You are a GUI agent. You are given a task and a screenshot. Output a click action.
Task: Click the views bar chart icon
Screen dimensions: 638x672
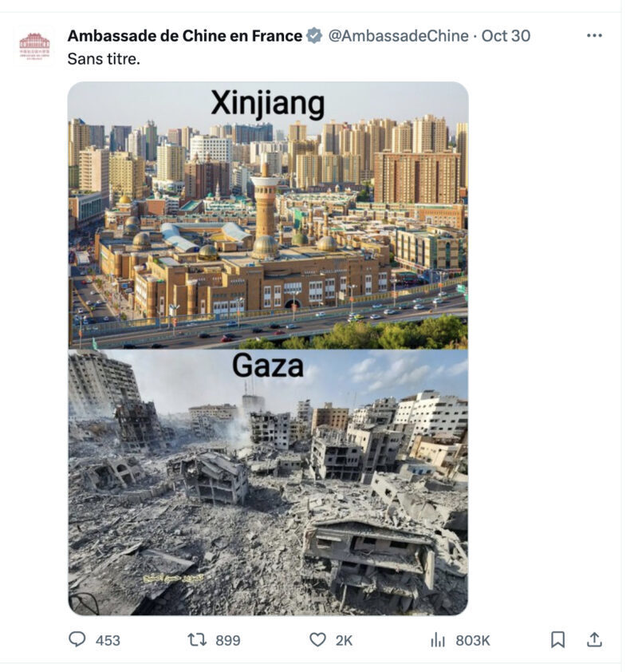tap(438, 640)
